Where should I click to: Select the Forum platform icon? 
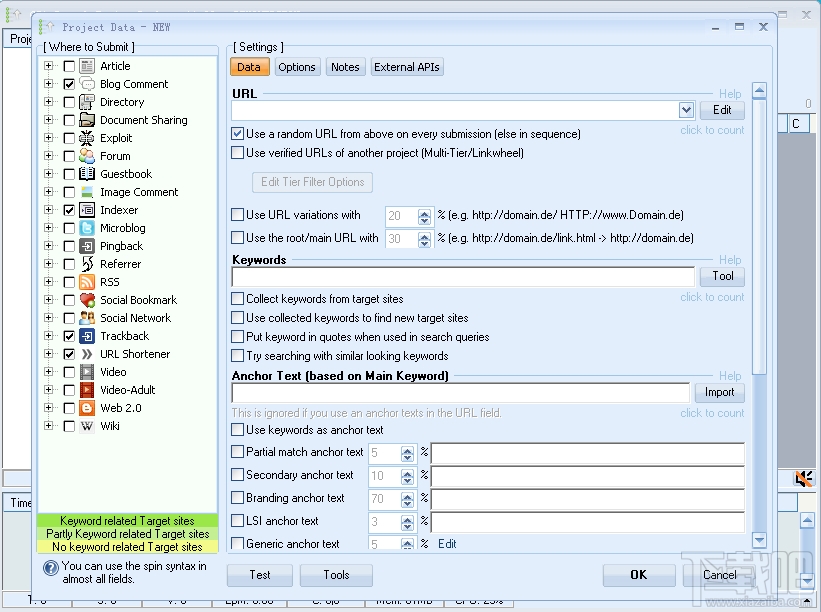click(x=85, y=156)
